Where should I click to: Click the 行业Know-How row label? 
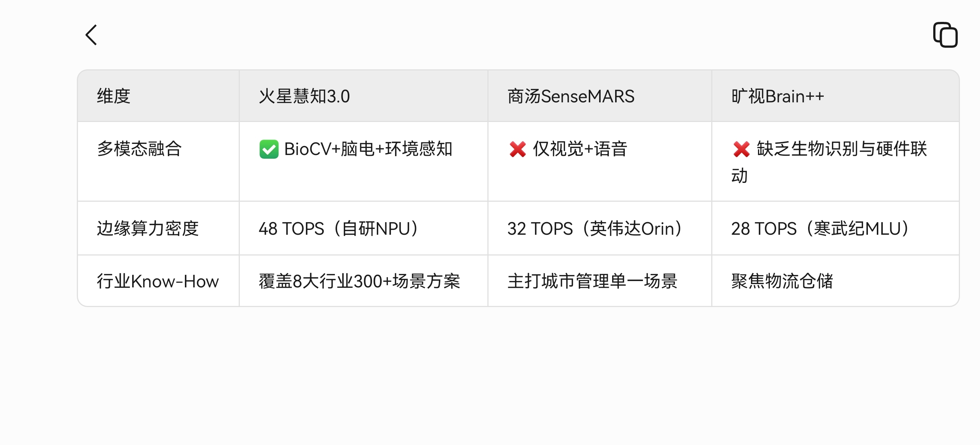point(157,281)
